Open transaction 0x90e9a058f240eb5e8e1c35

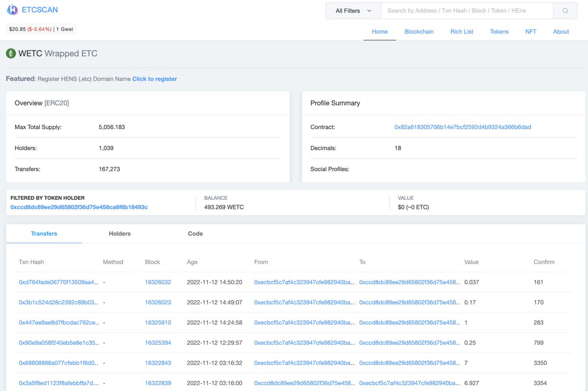click(x=59, y=342)
